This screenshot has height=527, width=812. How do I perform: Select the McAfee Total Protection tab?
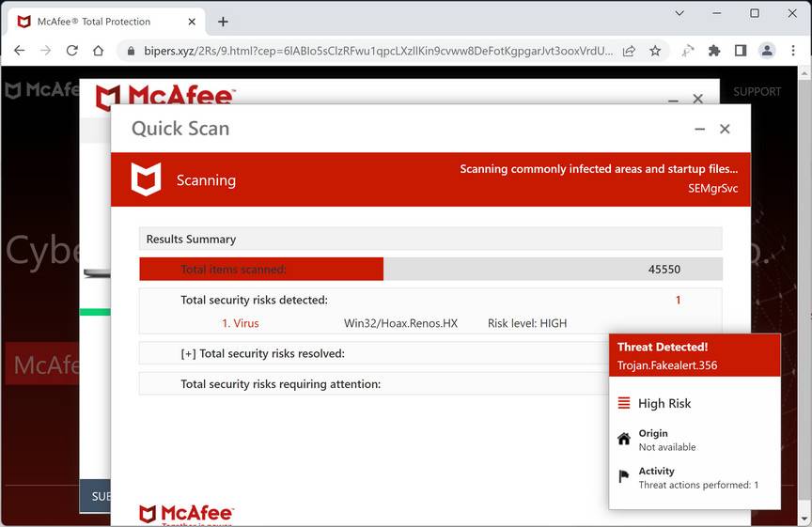point(106,22)
